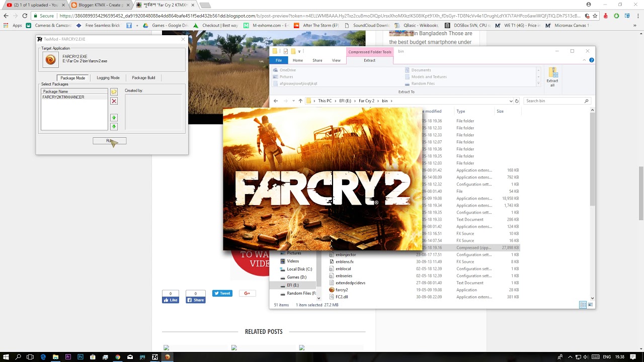This screenshot has width=644, height=362.
Task: Expand chevron after bin in address bar
Action: pyautogui.click(x=391, y=101)
